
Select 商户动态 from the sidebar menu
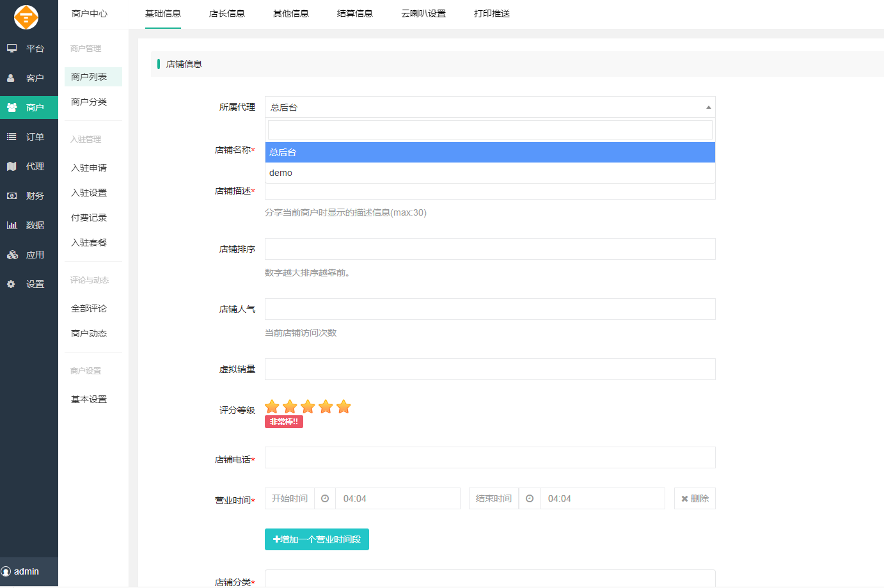click(x=89, y=333)
